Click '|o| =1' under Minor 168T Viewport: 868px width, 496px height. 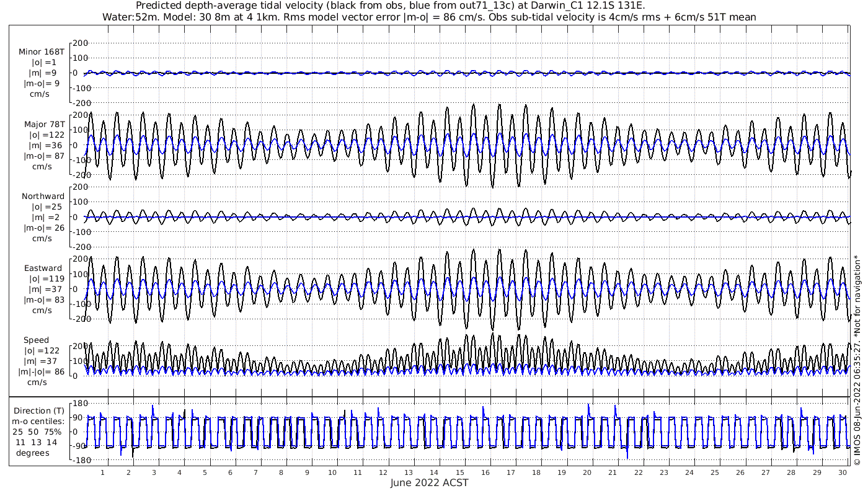pos(45,63)
